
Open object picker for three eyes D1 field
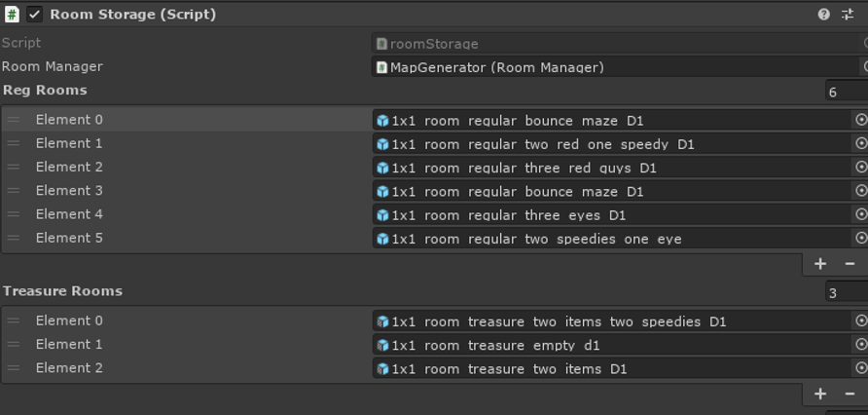pos(861,214)
